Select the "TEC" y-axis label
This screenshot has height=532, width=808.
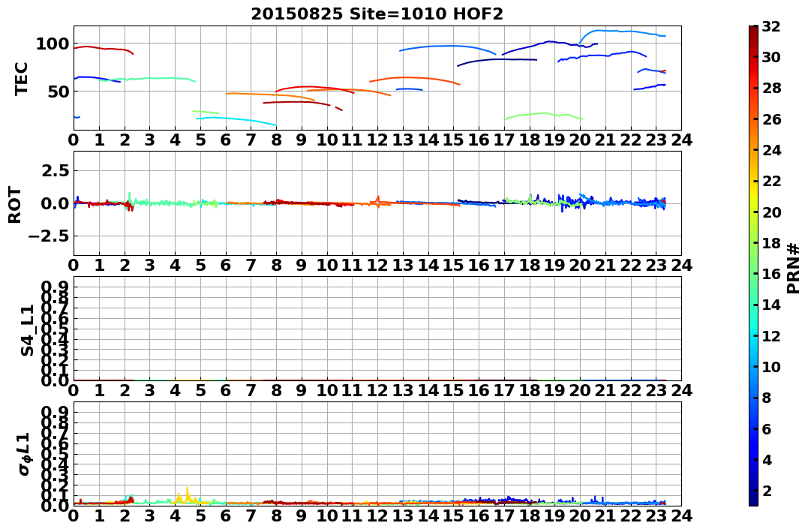tap(21, 78)
